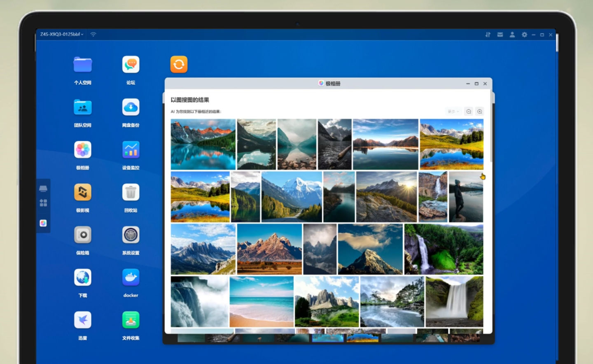This screenshot has height=364, width=593.
Task: Open the 个人空间 folder icon
Action: (82, 65)
